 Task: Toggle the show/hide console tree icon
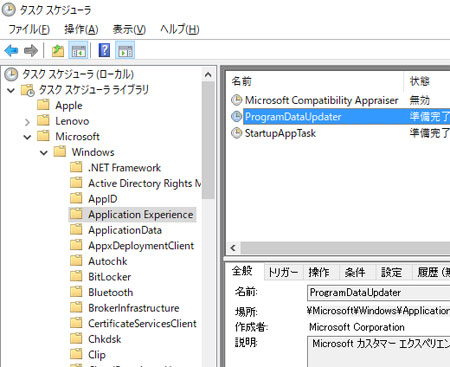point(79,51)
